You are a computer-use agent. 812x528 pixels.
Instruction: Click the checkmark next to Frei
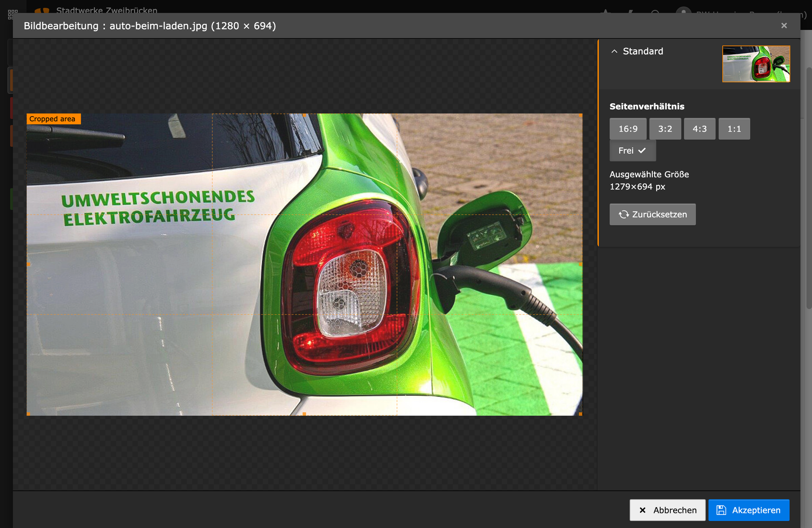[642, 151]
